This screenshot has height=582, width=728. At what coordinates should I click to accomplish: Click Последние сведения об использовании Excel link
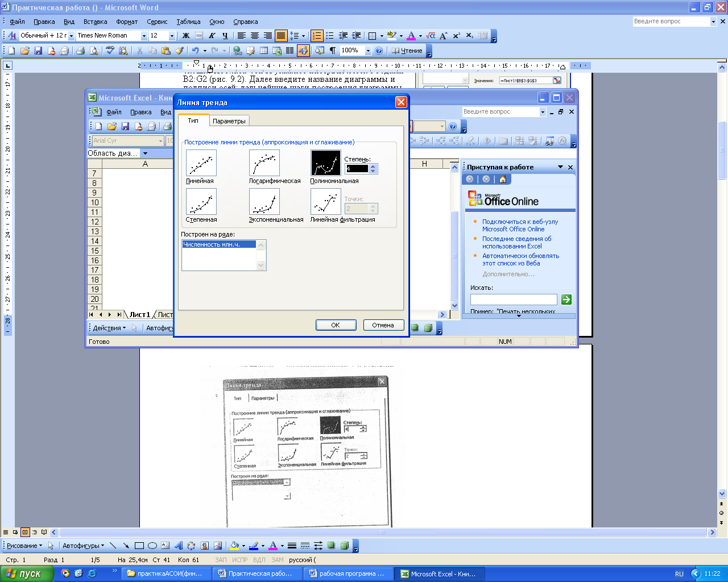pos(516,243)
